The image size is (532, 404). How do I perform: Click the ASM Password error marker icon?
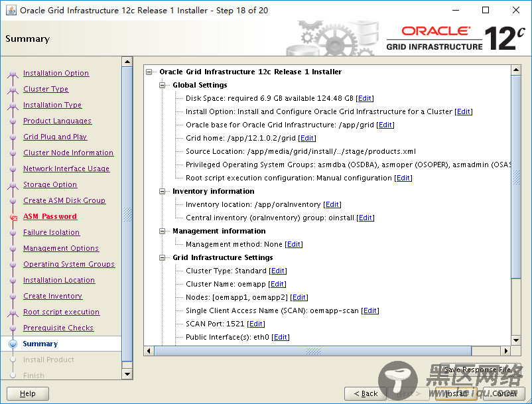pyautogui.click(x=13, y=217)
